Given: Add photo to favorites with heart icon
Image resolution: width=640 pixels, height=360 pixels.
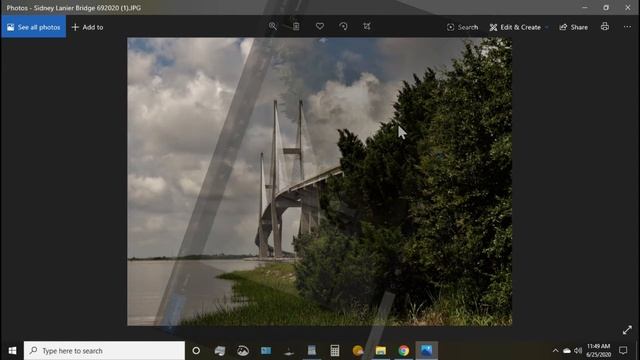Looking at the screenshot, I should pos(320,26).
